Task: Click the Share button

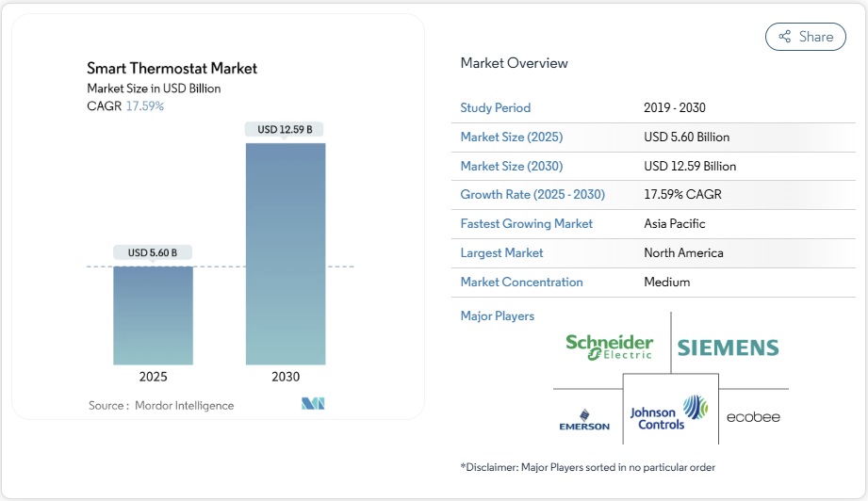Action: point(805,37)
